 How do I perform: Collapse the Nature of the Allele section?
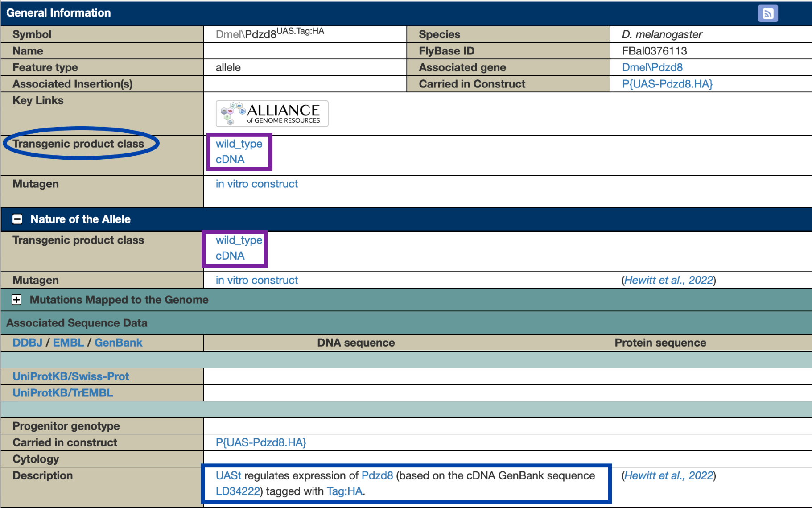[17, 219]
